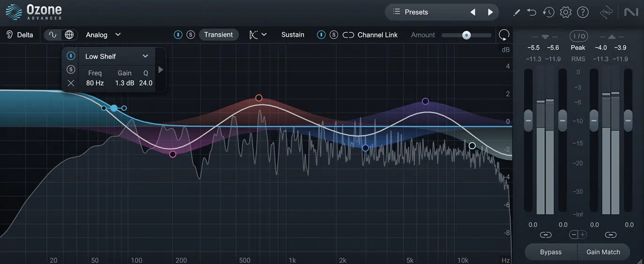Adjust the left output gain fader
Screen dimensions: 644x264
point(594,120)
